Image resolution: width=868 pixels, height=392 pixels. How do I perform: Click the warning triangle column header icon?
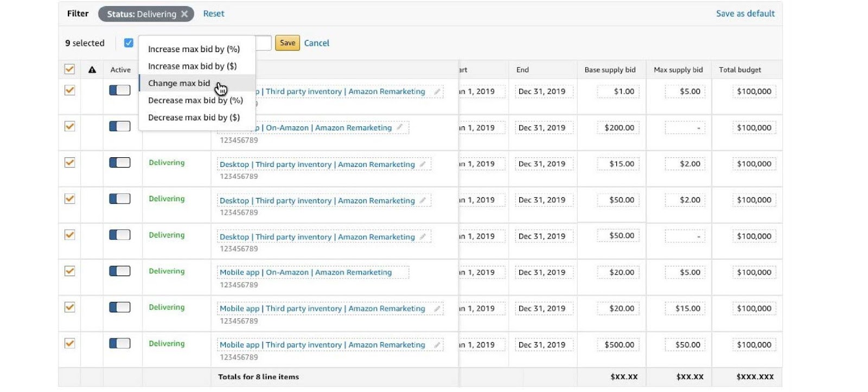click(x=92, y=69)
